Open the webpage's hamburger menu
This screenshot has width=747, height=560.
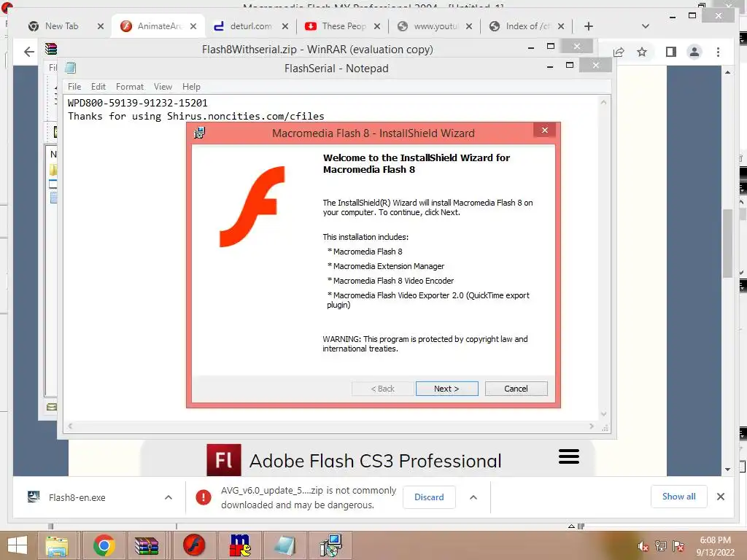point(569,456)
